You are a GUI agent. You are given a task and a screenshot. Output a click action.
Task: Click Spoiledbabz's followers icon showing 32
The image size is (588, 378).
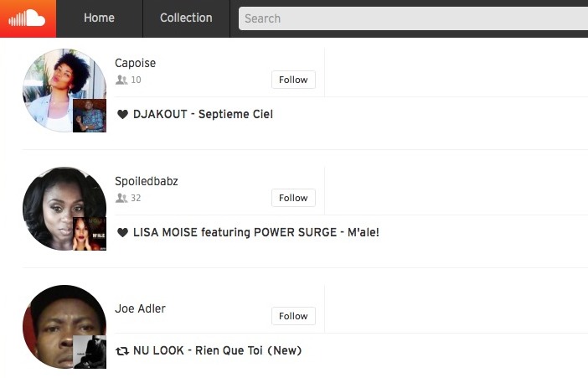coord(121,198)
